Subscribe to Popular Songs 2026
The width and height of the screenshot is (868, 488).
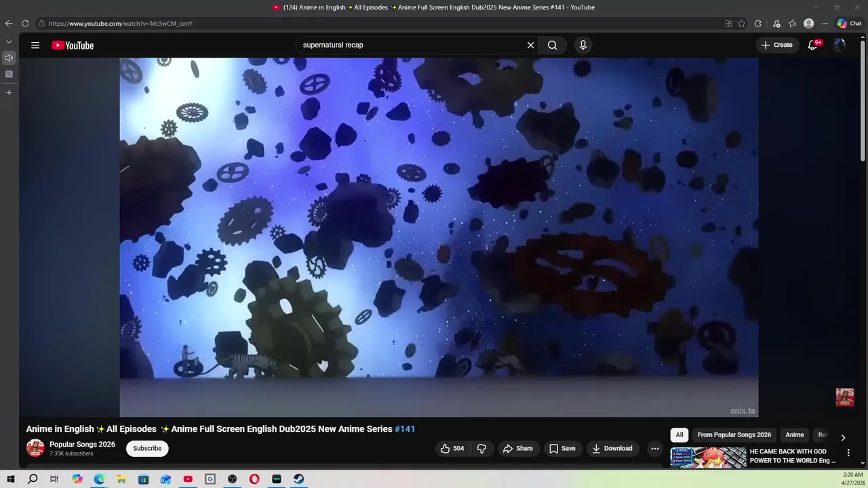pos(147,449)
